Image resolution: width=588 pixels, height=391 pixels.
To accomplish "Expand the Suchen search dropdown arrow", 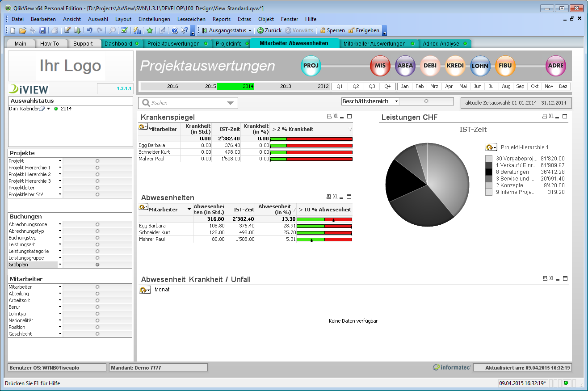I will click(x=231, y=103).
